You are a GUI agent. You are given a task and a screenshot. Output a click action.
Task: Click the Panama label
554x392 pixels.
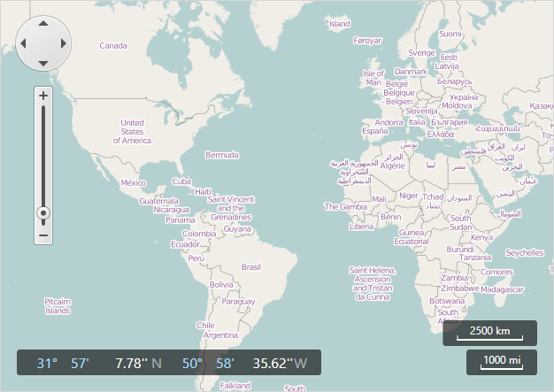point(181,220)
